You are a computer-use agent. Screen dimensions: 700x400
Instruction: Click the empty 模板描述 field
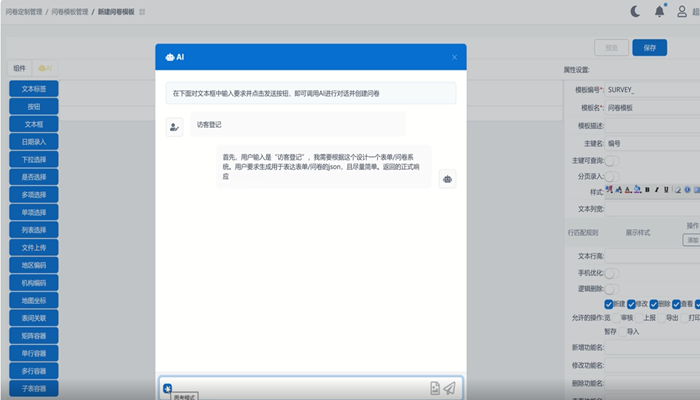pos(652,125)
